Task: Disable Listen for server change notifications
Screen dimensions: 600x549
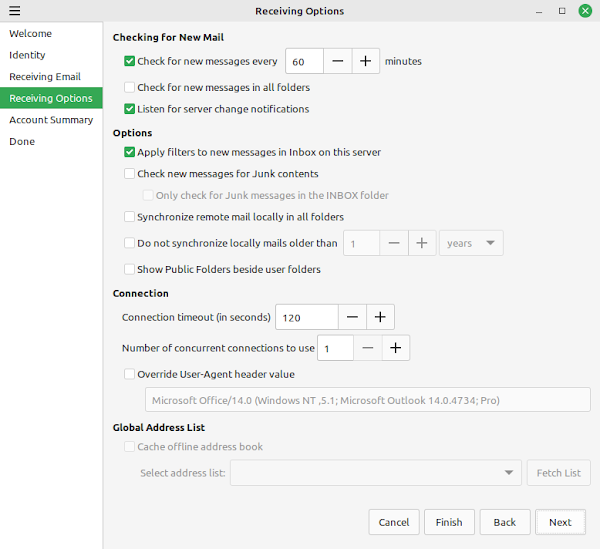Action: 129,109
